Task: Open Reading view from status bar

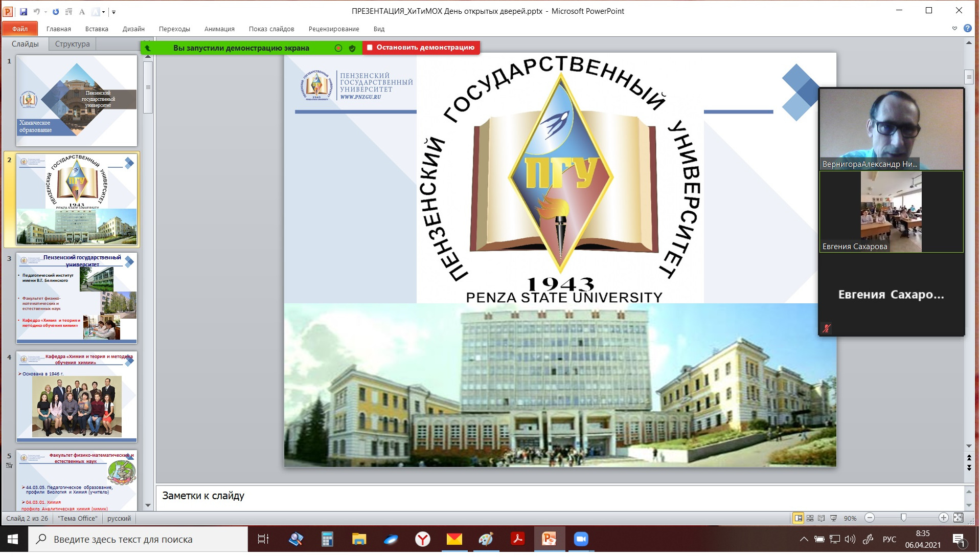Action: (x=821, y=518)
